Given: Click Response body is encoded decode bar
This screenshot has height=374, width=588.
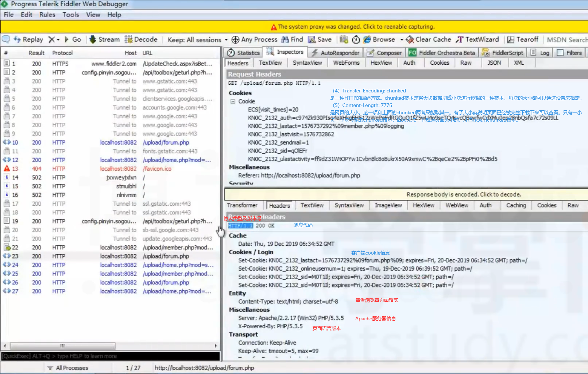Looking at the screenshot, I should coord(406,194).
